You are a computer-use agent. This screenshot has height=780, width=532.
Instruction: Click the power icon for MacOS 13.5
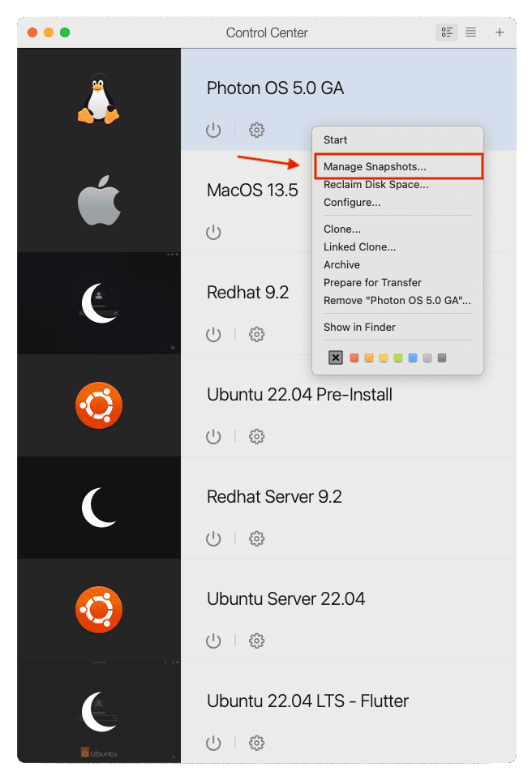[x=213, y=233]
